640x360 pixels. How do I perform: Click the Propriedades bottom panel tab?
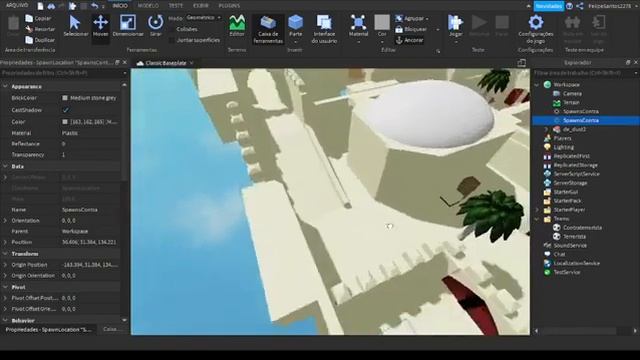tap(48, 329)
